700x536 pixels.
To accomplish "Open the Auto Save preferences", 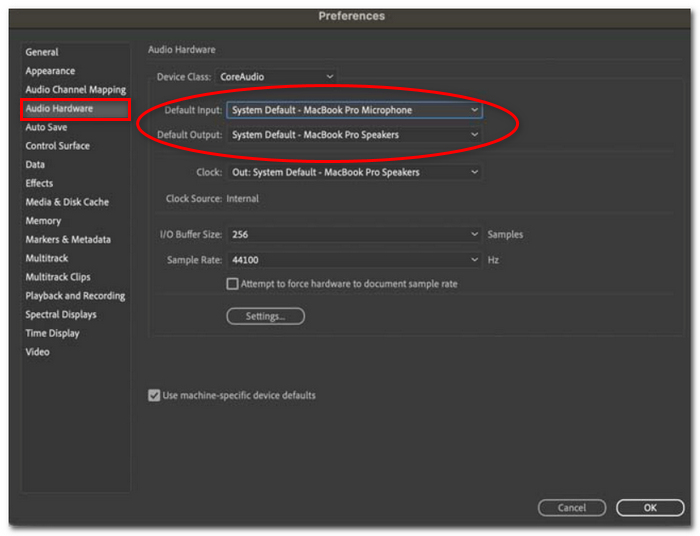I will (x=46, y=127).
